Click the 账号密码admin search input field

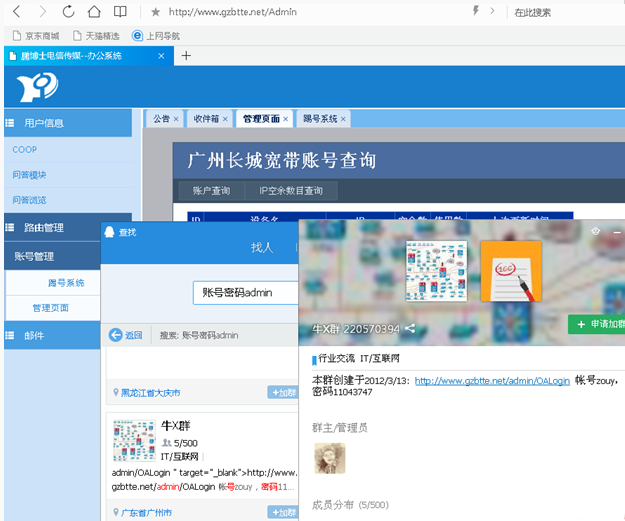click(x=245, y=292)
